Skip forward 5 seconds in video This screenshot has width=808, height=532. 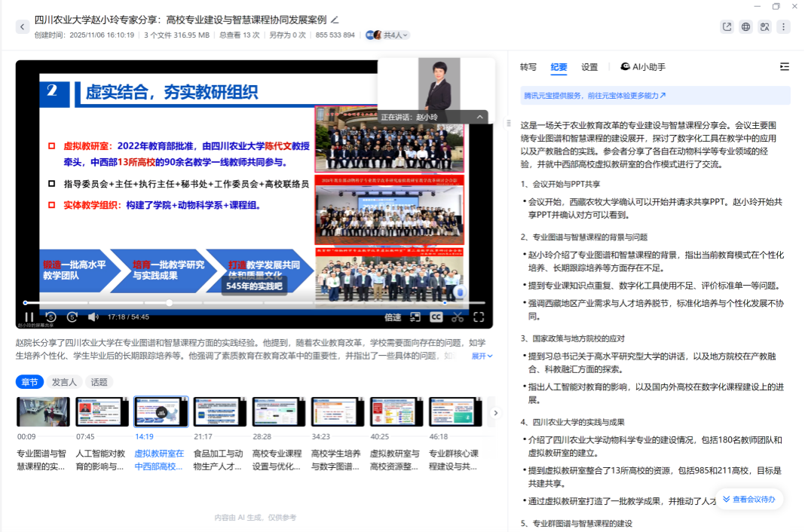click(72, 317)
